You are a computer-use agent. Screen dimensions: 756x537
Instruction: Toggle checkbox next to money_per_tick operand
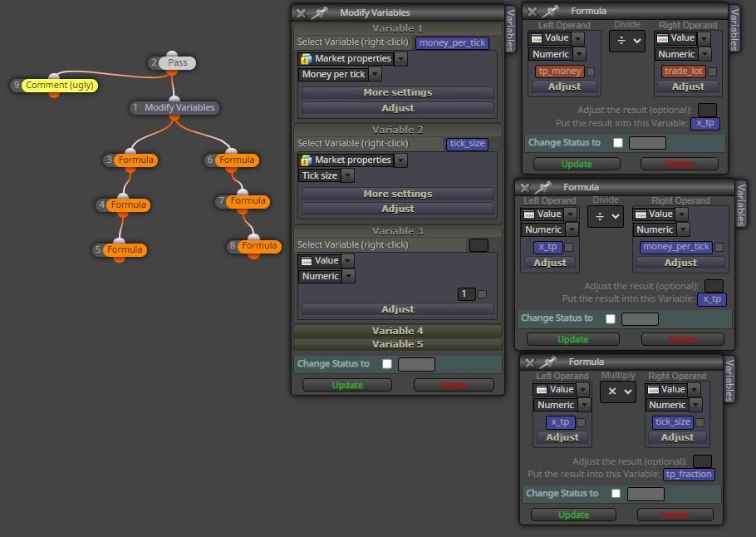719,248
